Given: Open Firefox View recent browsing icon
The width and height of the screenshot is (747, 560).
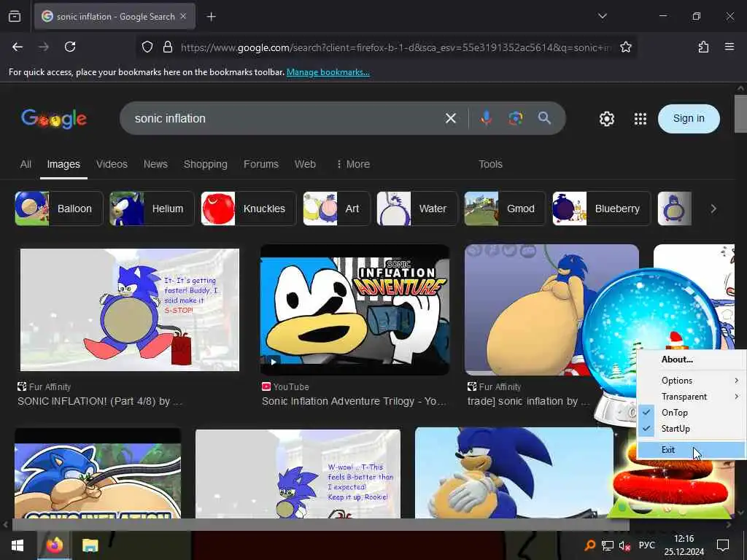Looking at the screenshot, I should [x=15, y=16].
